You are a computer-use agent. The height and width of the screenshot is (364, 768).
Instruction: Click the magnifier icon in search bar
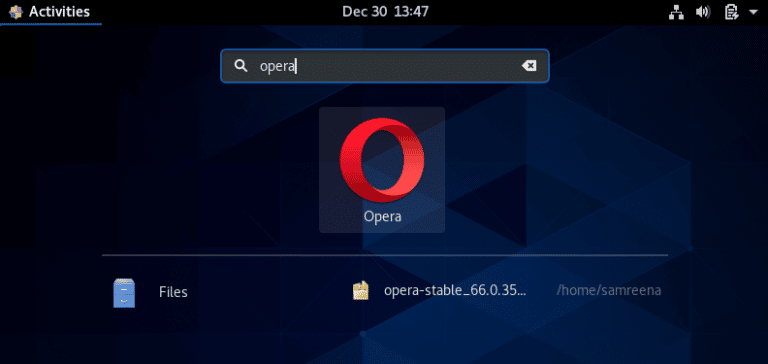(x=240, y=66)
